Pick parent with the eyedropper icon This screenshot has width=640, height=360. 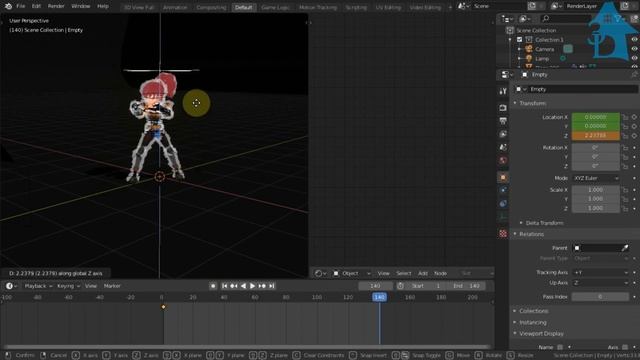pyautogui.click(x=624, y=248)
